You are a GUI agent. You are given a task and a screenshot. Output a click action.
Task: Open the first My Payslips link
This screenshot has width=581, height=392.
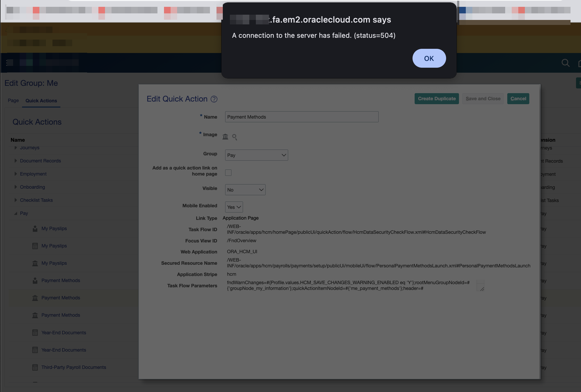pos(54,229)
